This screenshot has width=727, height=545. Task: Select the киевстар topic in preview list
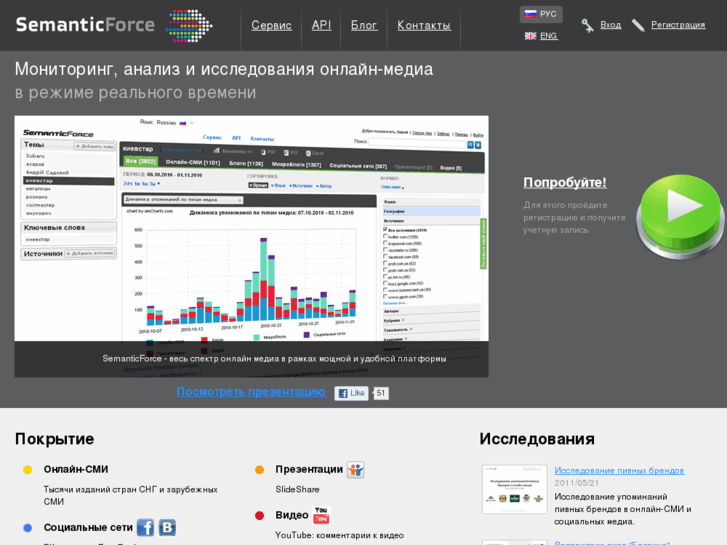[x=69, y=181]
